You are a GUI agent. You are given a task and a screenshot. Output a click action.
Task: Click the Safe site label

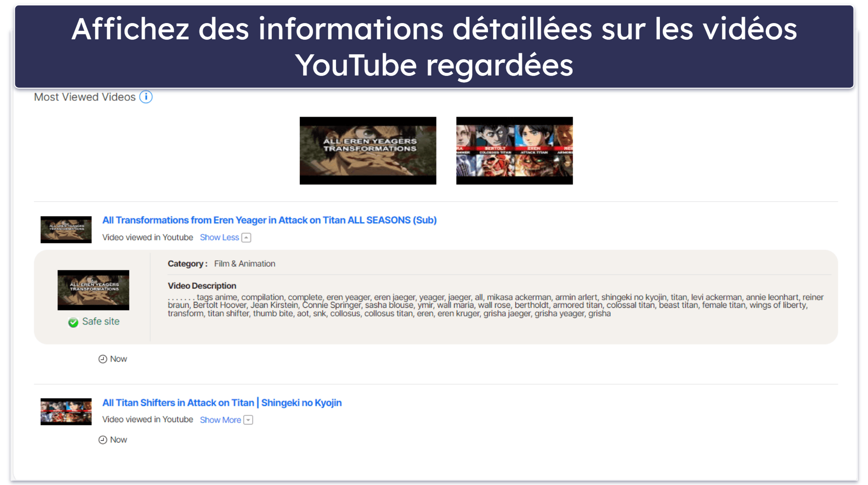[x=100, y=321]
